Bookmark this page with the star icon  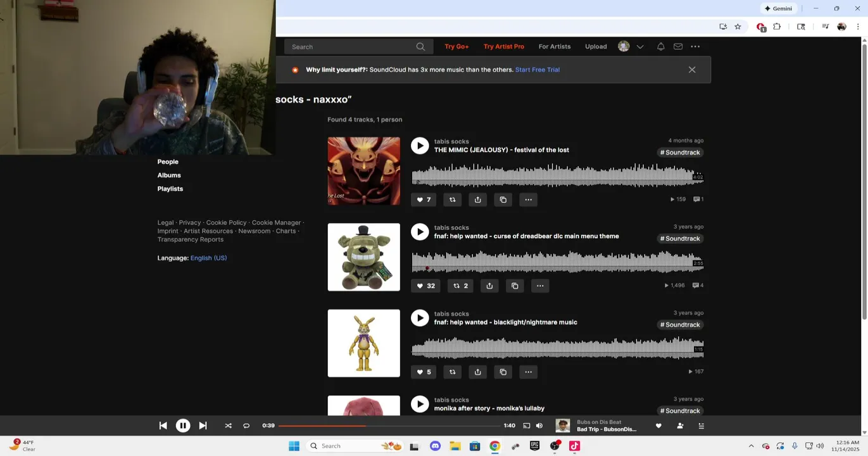(738, 27)
